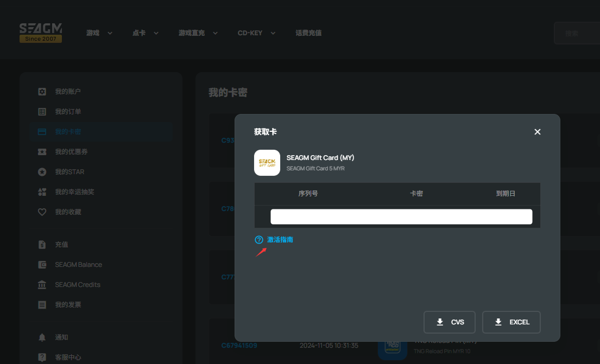The width and height of the screenshot is (600, 364).
Task: Click the SEAGM Gift Card 5 MYR subtitle
Action: pyautogui.click(x=315, y=168)
